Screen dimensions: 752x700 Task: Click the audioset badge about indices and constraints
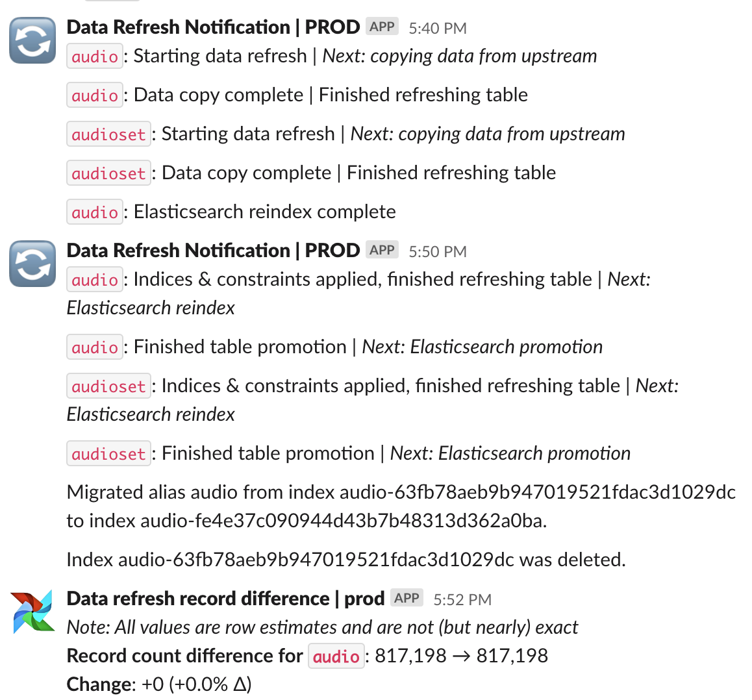tap(108, 385)
